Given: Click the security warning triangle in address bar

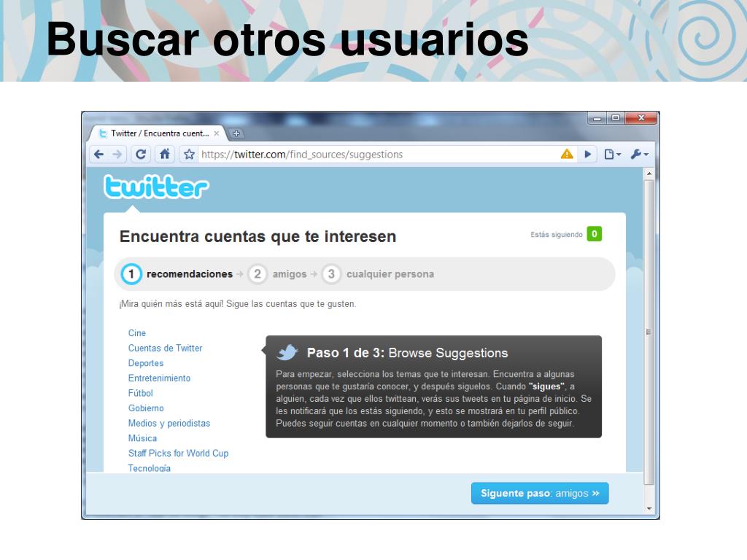Looking at the screenshot, I should [567, 154].
